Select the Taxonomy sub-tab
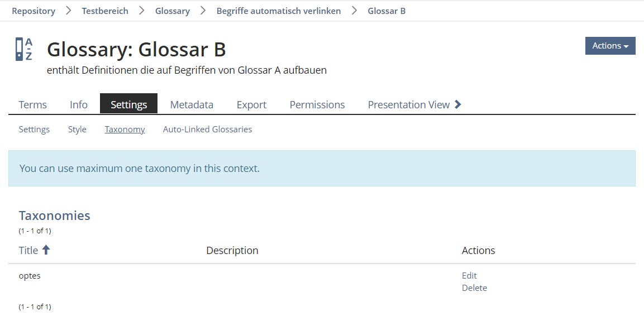Viewport: 644px width, 316px height. coord(125,130)
